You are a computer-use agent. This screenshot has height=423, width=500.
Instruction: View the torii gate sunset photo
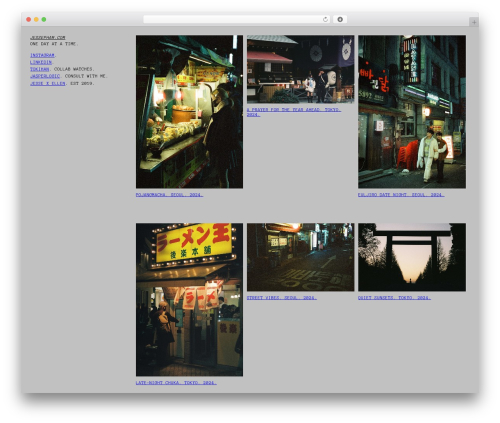pos(412,257)
